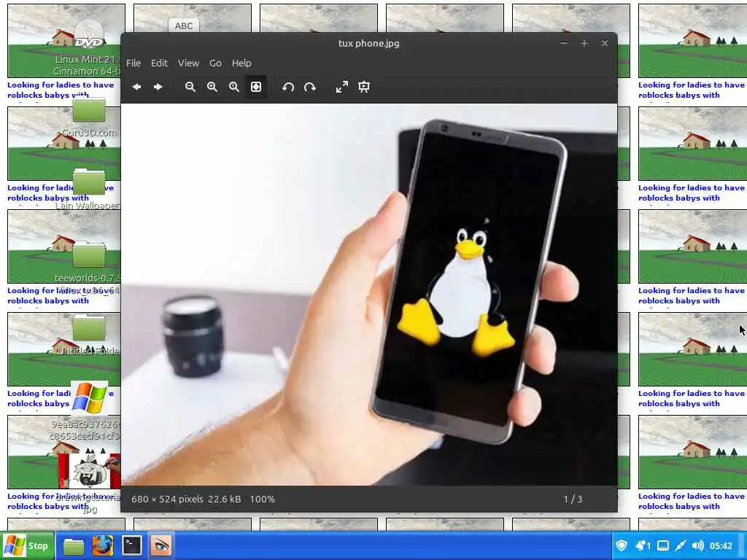Click the zoom out magnifier icon

pyautogui.click(x=190, y=87)
